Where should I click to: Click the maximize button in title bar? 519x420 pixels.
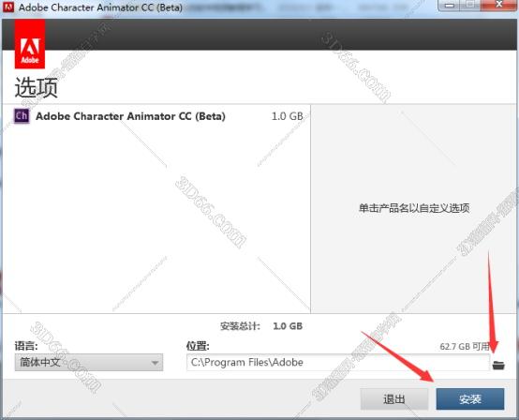[x=470, y=6]
